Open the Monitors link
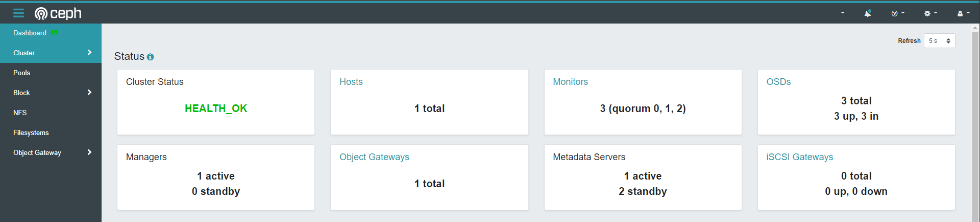 (x=570, y=82)
